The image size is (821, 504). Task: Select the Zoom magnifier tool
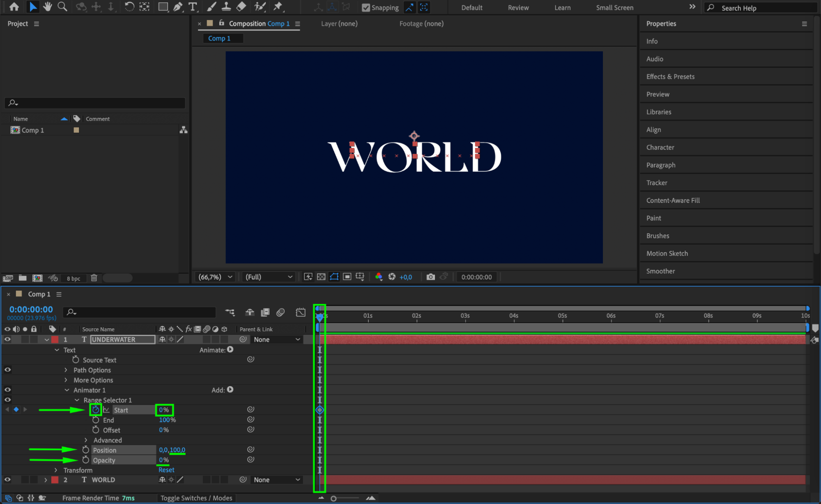[x=62, y=7]
